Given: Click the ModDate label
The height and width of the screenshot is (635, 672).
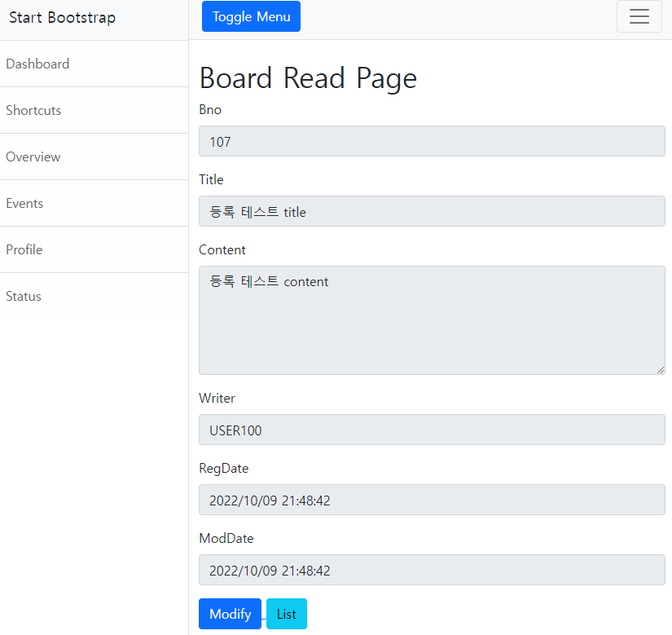Looking at the screenshot, I should (226, 539).
